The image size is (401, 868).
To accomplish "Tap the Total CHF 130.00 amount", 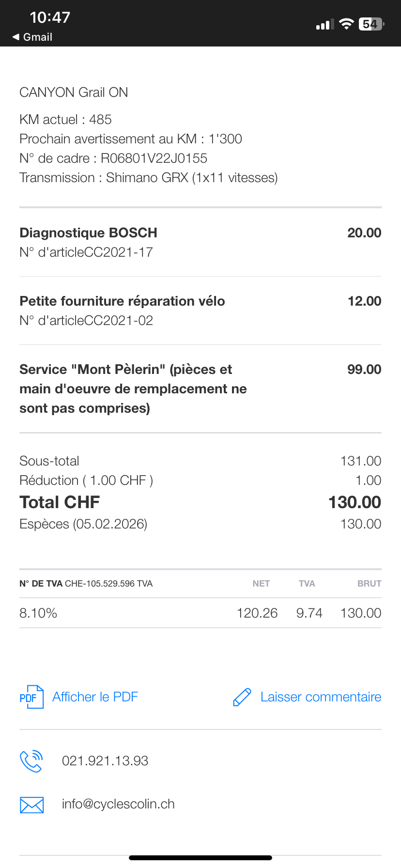I will [x=355, y=502].
